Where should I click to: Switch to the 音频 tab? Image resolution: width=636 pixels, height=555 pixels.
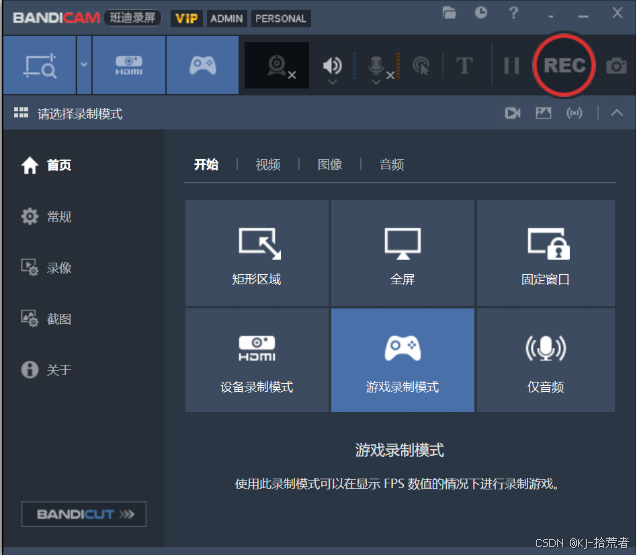391,164
